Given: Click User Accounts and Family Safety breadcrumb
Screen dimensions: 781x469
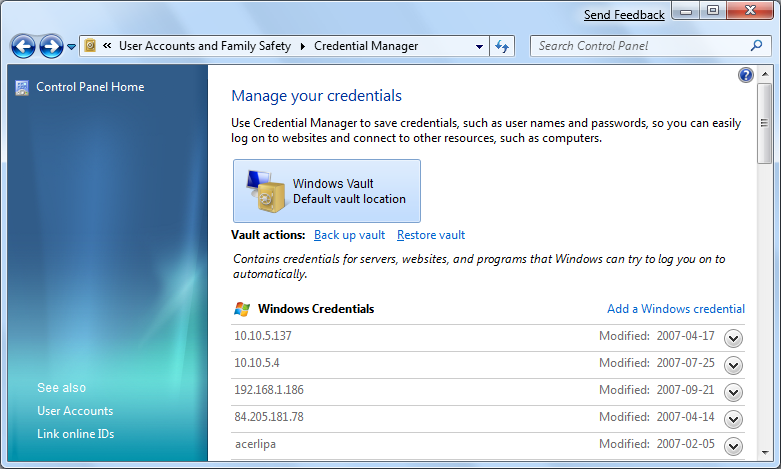Looking at the screenshot, I should point(205,46).
